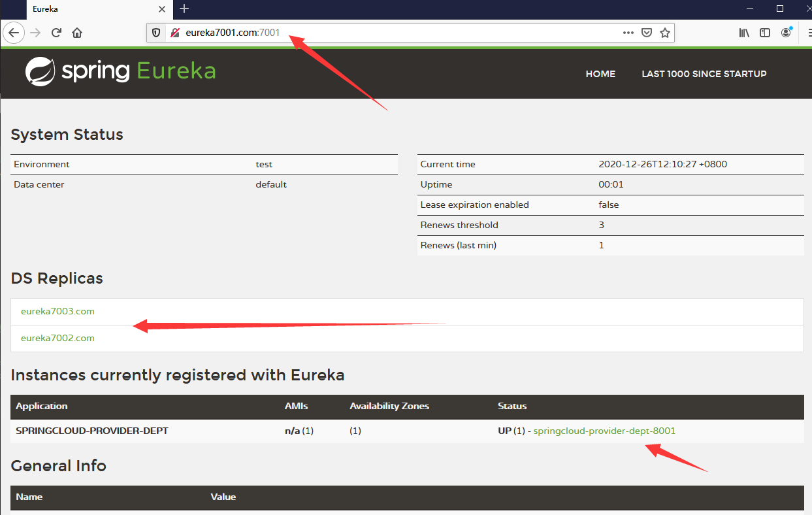Open Firefox account avatar icon
Image resolution: width=812 pixels, height=515 pixels.
(x=786, y=33)
